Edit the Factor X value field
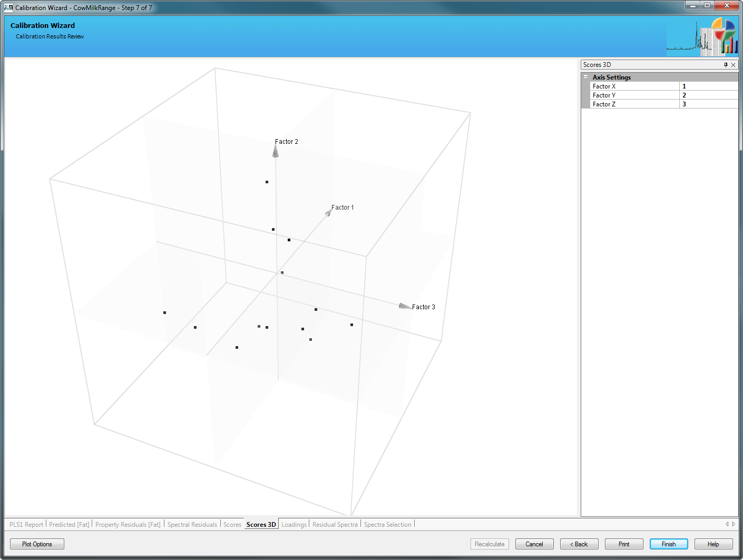The image size is (743, 560). pyautogui.click(x=708, y=86)
